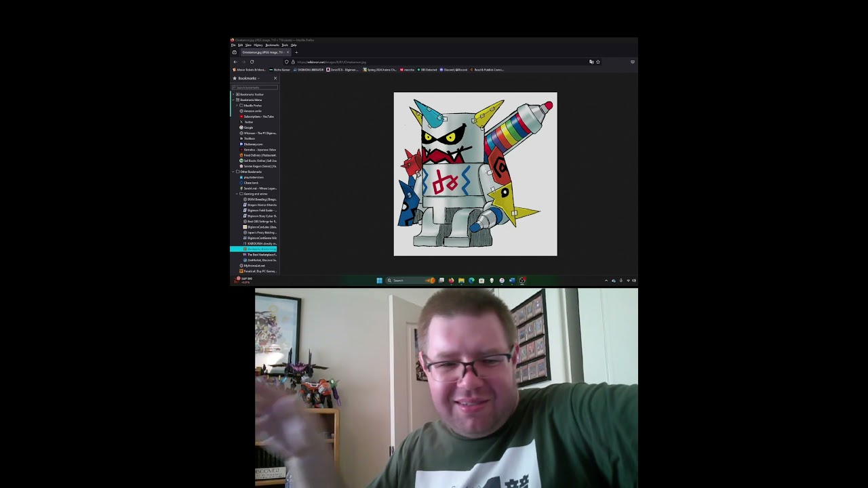Viewport: 868px width, 488px height.
Task: Open DIGIMON LIBERATOR toolbar bookmark
Action: [309, 70]
